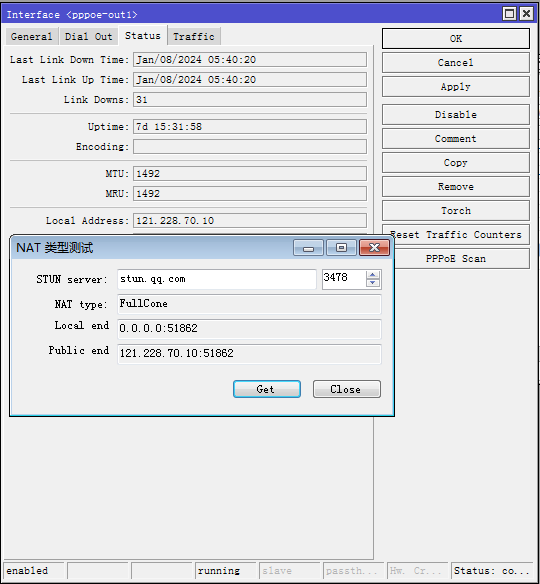Viewport: 540px width, 584px height.
Task: Close the NAT dialog with red X
Action: (374, 248)
